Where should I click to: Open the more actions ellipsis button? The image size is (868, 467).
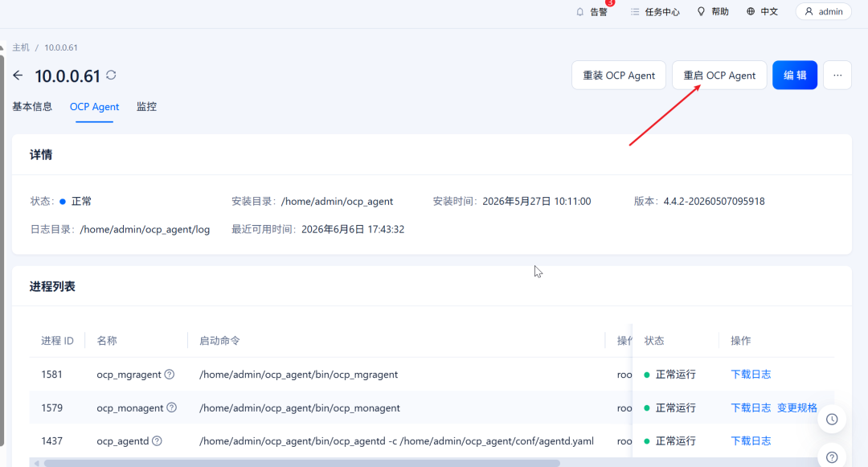coord(837,76)
